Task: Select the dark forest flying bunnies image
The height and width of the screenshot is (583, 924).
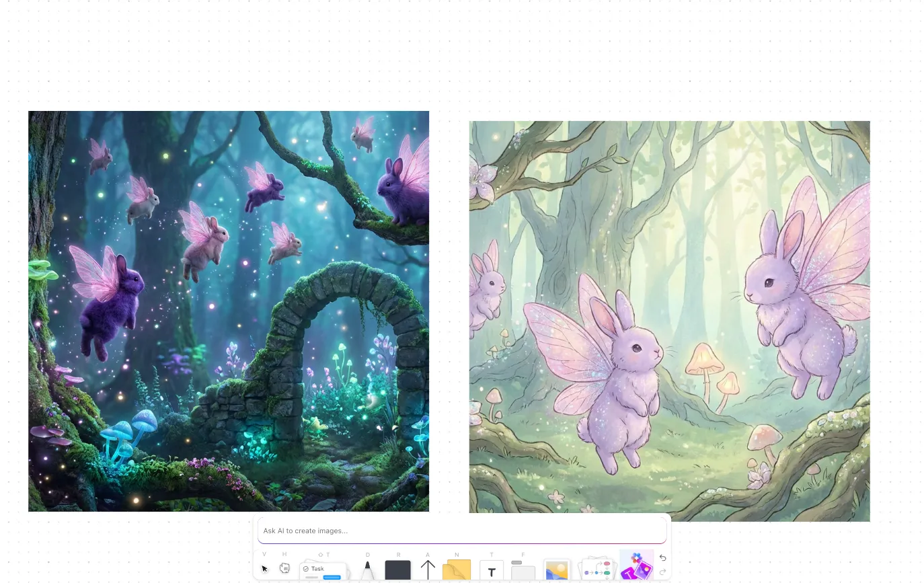Action: (229, 311)
